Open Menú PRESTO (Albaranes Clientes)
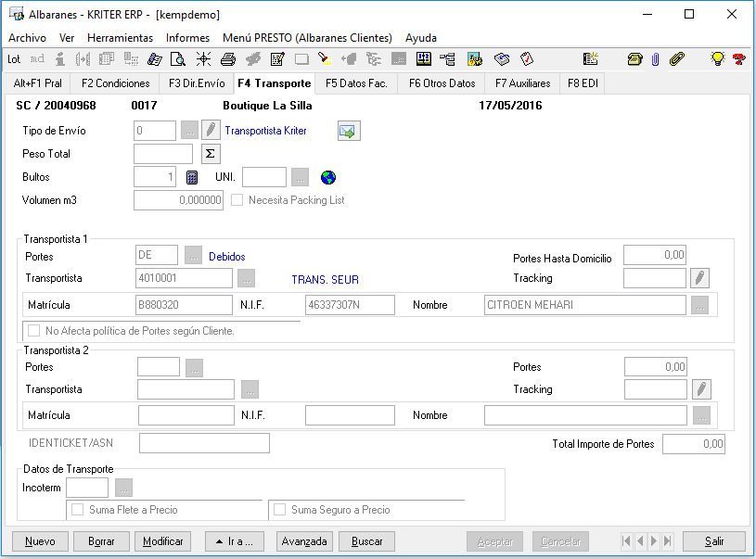This screenshot has height=559, width=756. point(307,38)
